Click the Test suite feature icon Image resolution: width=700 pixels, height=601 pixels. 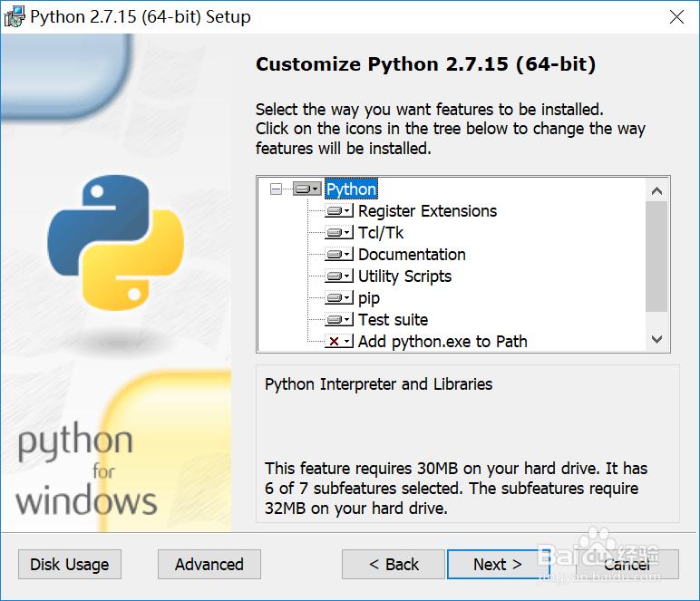click(x=339, y=320)
